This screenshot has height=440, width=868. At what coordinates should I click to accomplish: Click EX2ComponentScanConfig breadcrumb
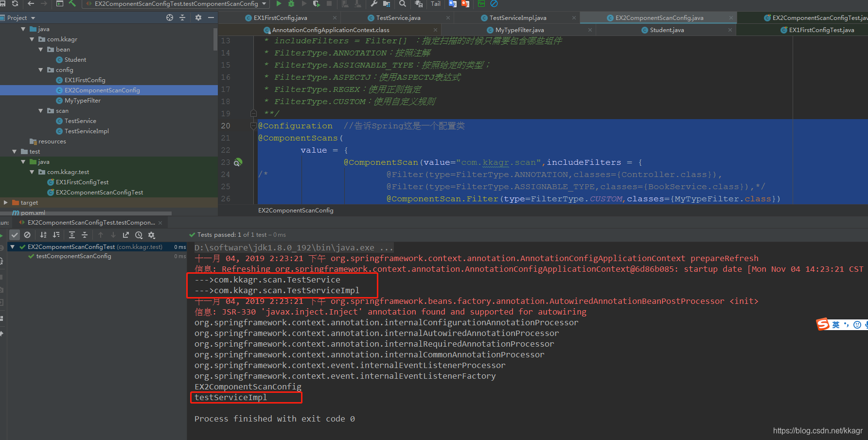coord(296,211)
